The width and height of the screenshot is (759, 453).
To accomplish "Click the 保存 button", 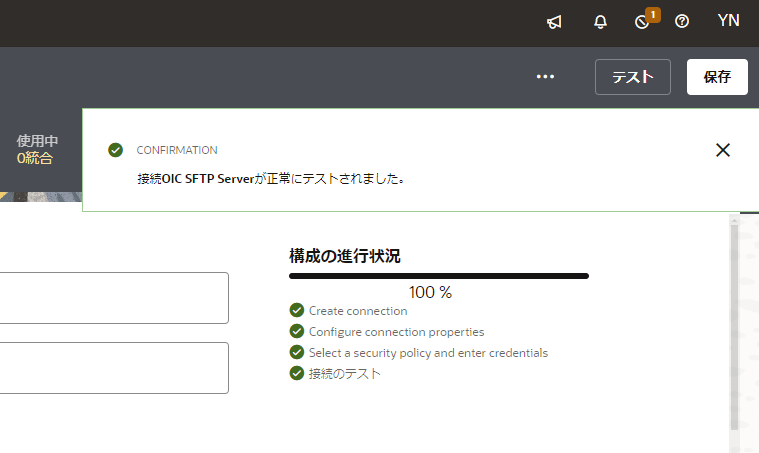I will click(717, 77).
